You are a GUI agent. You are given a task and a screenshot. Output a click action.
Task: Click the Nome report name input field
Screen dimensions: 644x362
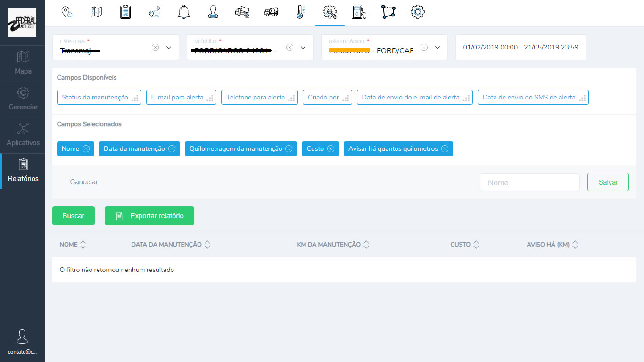point(529,182)
